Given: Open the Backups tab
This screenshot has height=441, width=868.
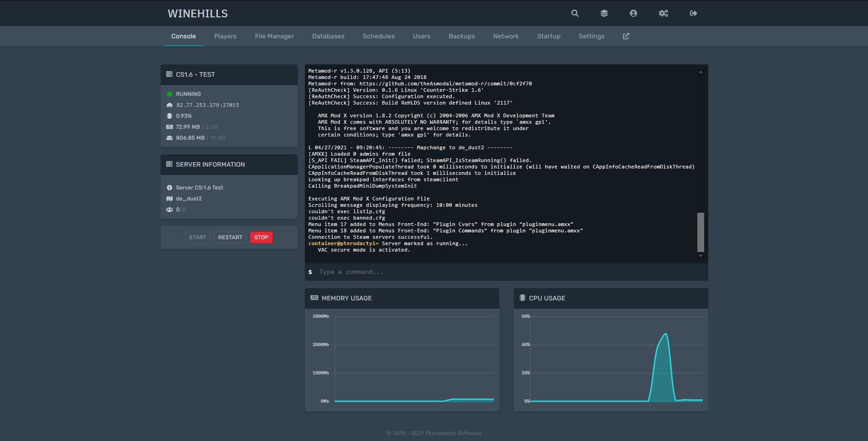Looking at the screenshot, I should coord(461,36).
